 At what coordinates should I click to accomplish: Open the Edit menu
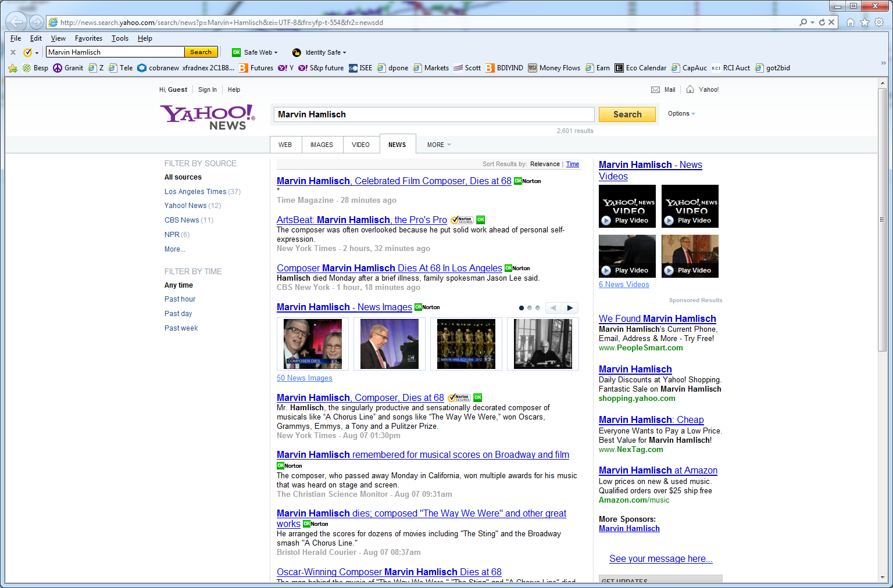(x=36, y=38)
